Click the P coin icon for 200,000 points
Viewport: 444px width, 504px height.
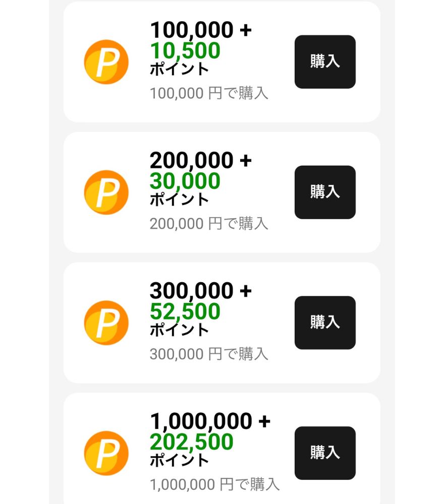[x=106, y=193]
